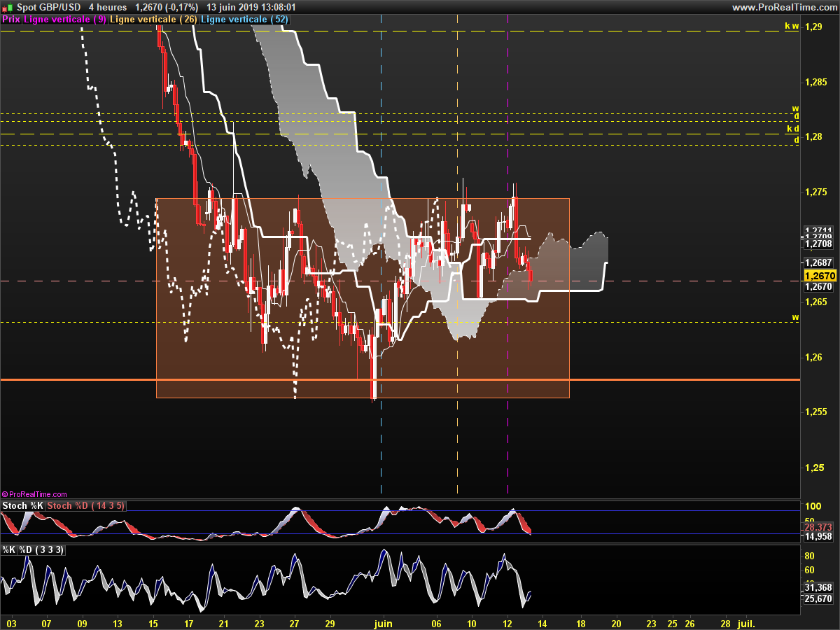The height and width of the screenshot is (630, 840).
Task: Click the candlestick icon beside Spot GBP/USD
Action: click(7, 7)
